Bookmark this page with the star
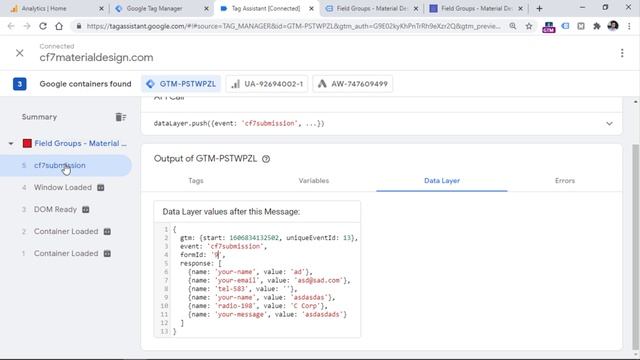 (529, 26)
